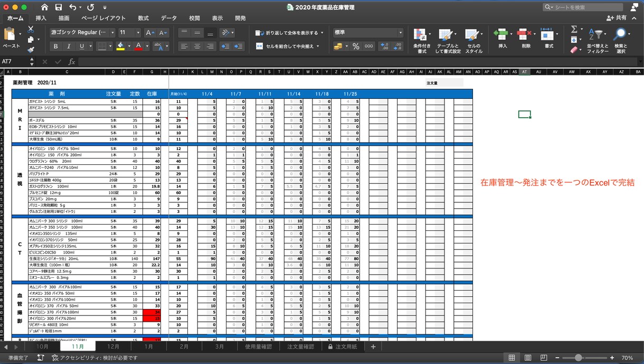This screenshot has height=364, width=644.
Task: Decrease the indent level
Action: coord(225,46)
